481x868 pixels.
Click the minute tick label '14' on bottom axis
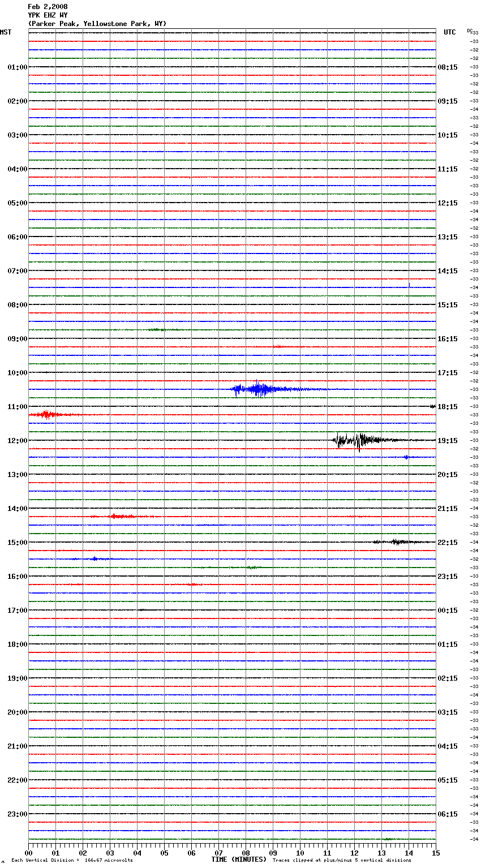[x=409, y=853]
